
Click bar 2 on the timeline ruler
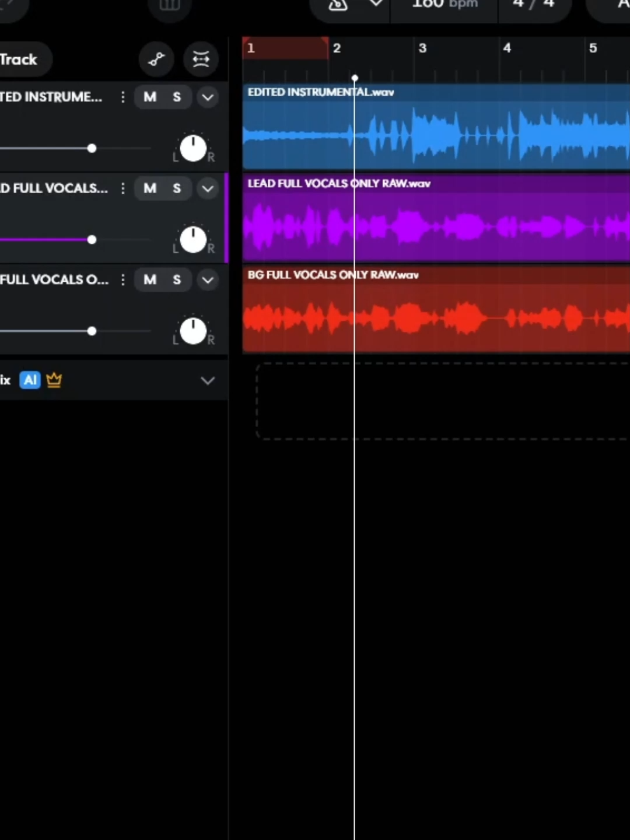coord(337,48)
